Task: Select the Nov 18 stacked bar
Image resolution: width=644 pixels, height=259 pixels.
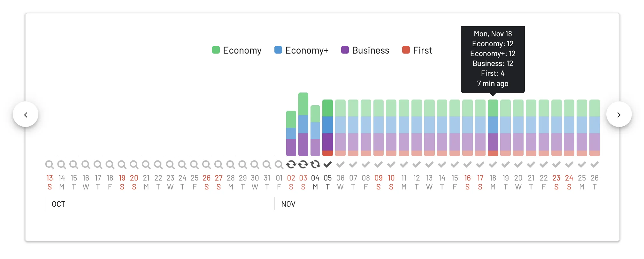Action: click(x=493, y=128)
